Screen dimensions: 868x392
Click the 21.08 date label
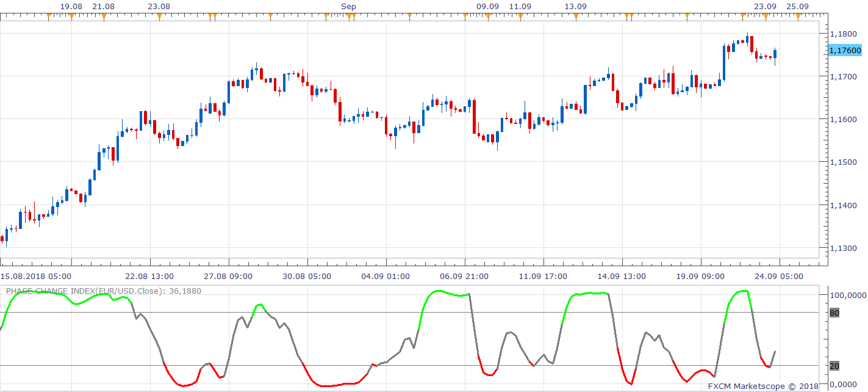pos(104,6)
